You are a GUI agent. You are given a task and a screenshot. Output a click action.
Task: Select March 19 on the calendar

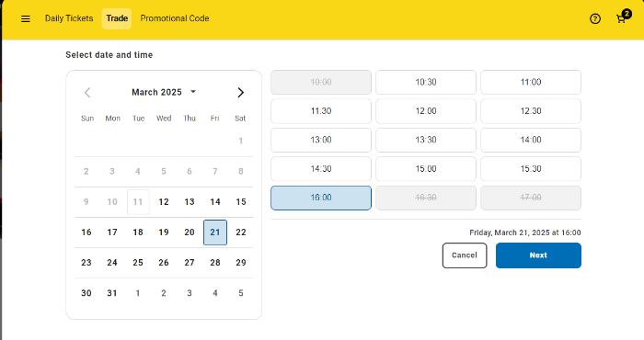(164, 232)
